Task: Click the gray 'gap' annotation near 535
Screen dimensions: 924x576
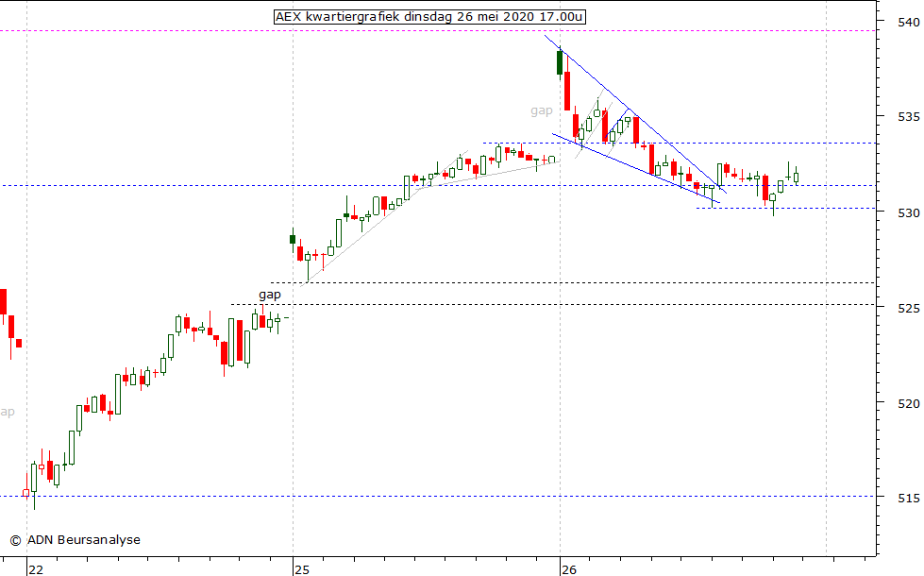Action: click(541, 110)
